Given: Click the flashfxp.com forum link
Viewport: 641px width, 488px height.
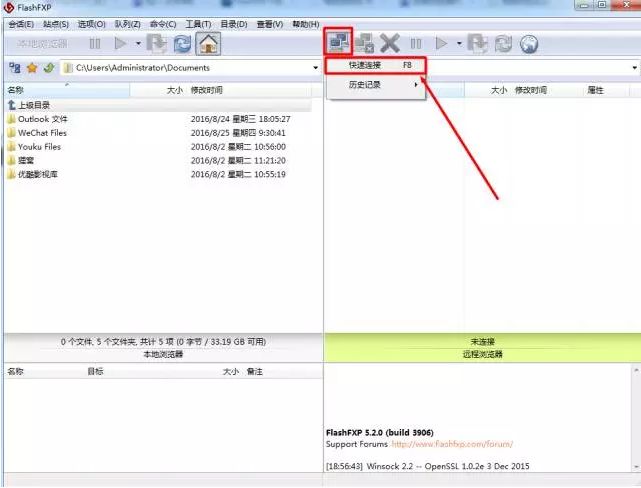Looking at the screenshot, I should click(x=452, y=444).
